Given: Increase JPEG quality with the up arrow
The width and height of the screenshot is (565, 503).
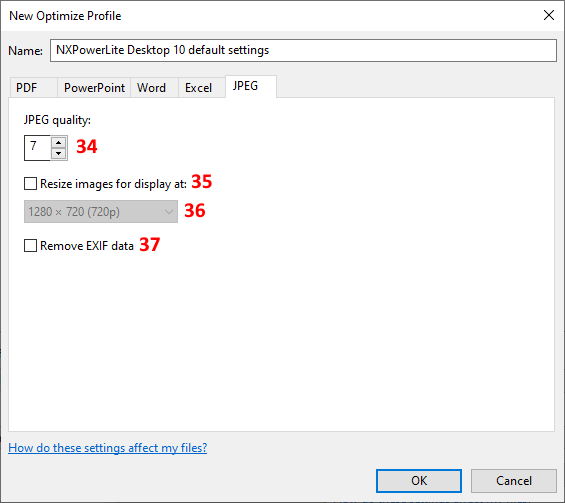Looking at the screenshot, I should pos(58,143).
